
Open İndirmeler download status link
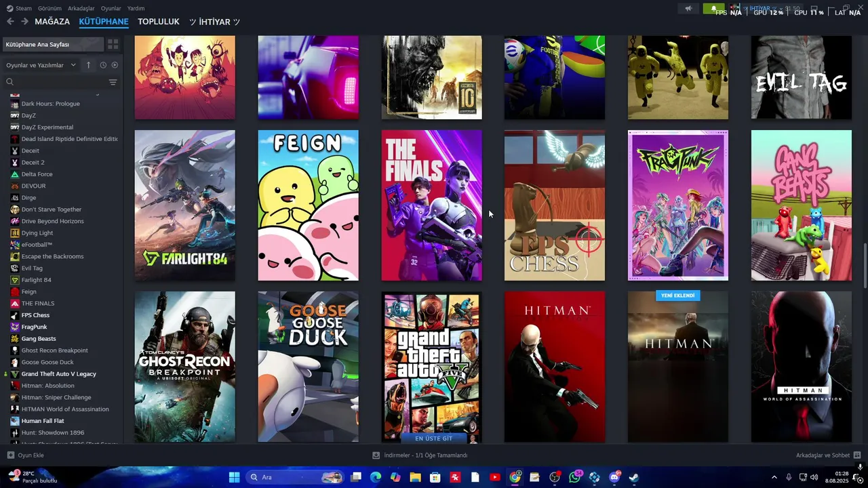pos(420,455)
